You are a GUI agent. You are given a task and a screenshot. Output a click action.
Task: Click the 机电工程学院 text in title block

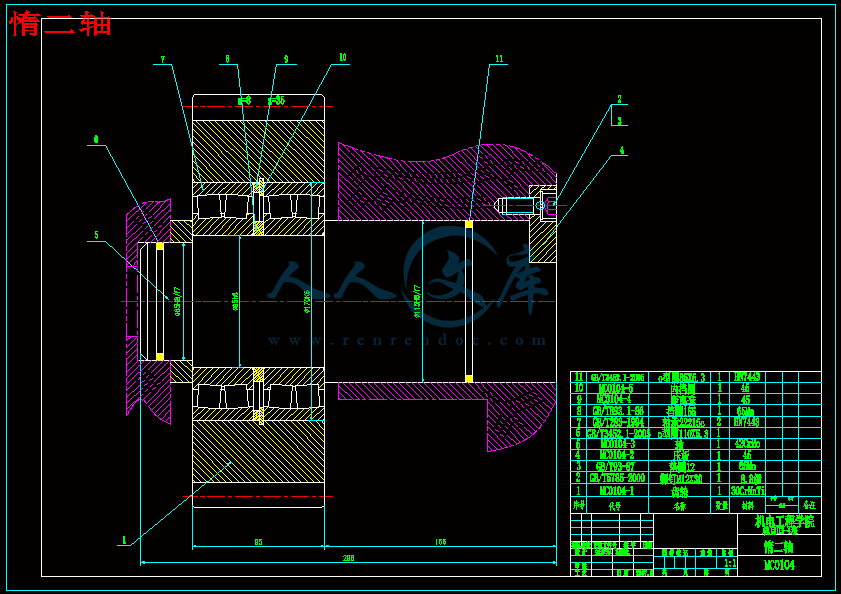[x=785, y=521]
